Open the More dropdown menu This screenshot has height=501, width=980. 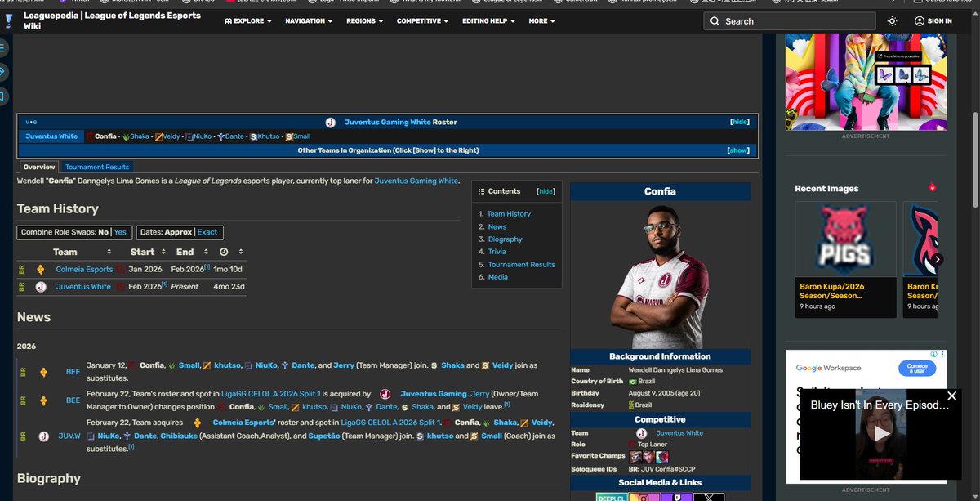(x=541, y=20)
